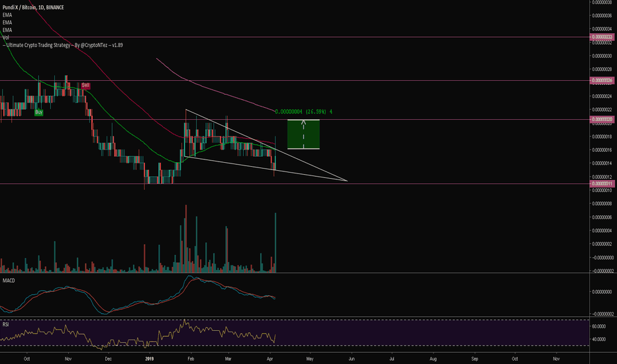
Task: Click the 60.0000 RSI axis value
Action: (x=599, y=327)
